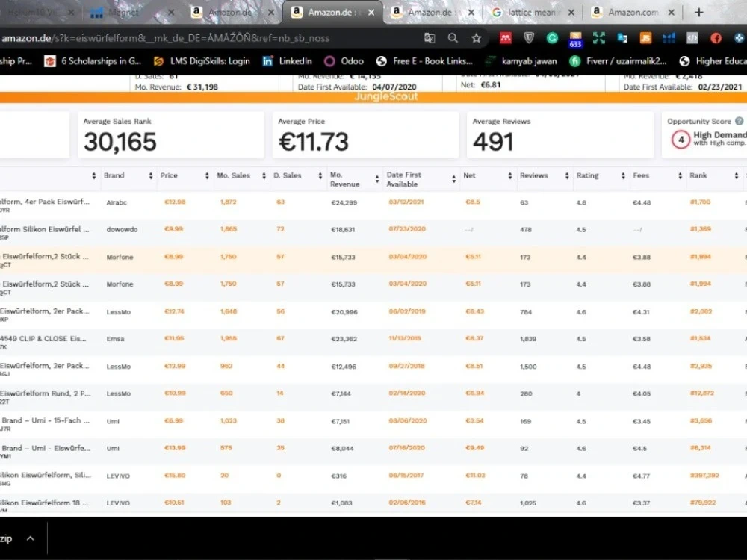Open the 6 Scholarships in G... bookmark
This screenshot has width=747, height=560.
pos(93,61)
